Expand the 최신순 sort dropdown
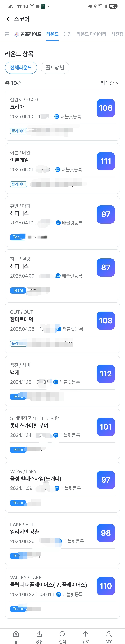This screenshot has width=125, height=644. point(109,83)
